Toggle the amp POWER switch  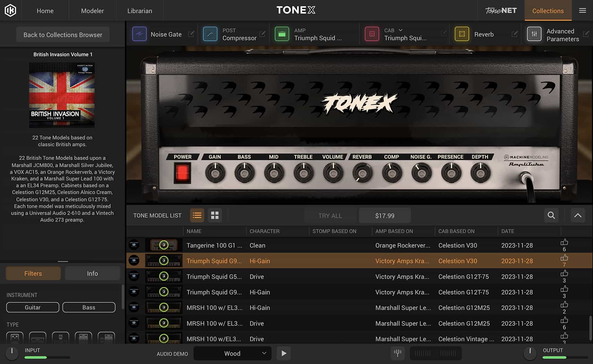click(182, 173)
